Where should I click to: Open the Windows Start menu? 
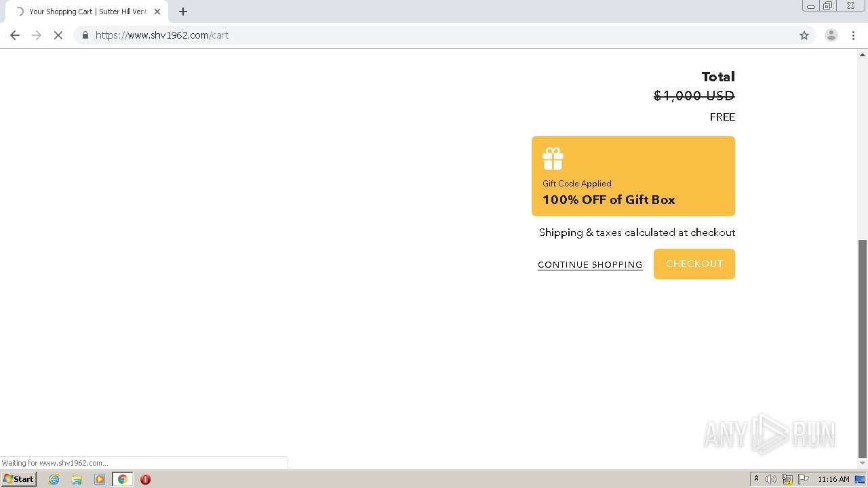pos(18,479)
